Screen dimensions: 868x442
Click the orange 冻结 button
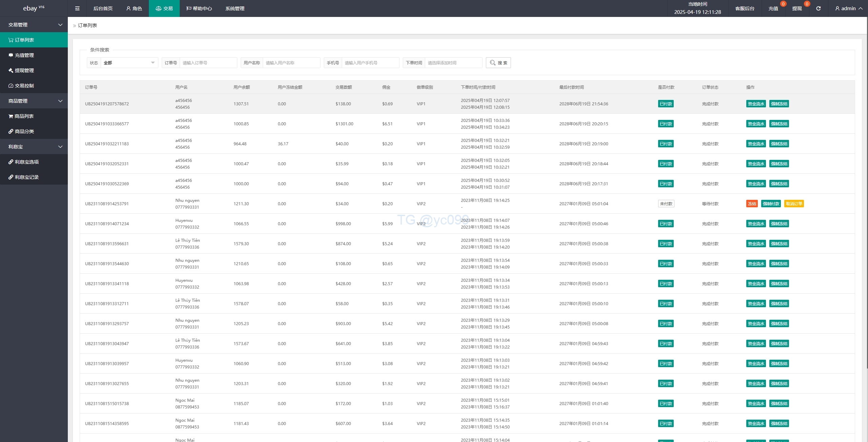pyautogui.click(x=752, y=204)
